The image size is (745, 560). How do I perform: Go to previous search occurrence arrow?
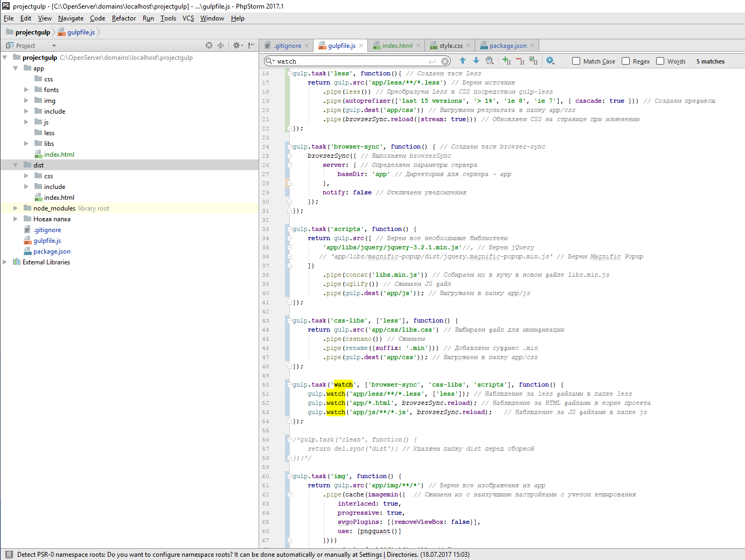[463, 61]
